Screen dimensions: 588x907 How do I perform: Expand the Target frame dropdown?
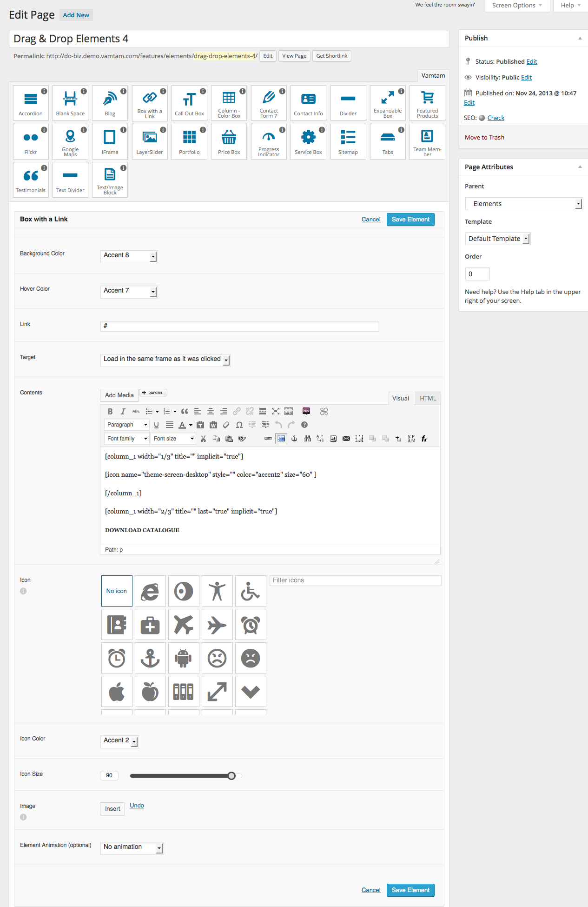tap(165, 360)
